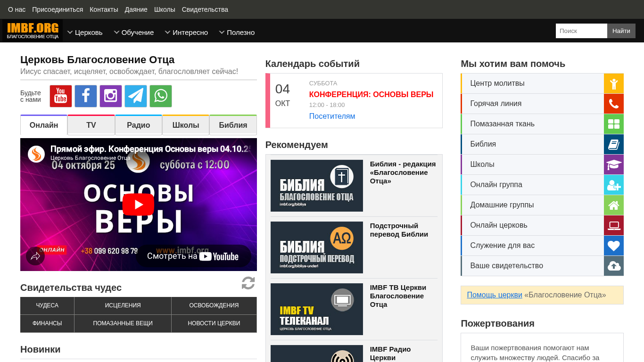644x362 pixels.
Task: Expand the Интересно navigation dropdown
Action: 186,32
